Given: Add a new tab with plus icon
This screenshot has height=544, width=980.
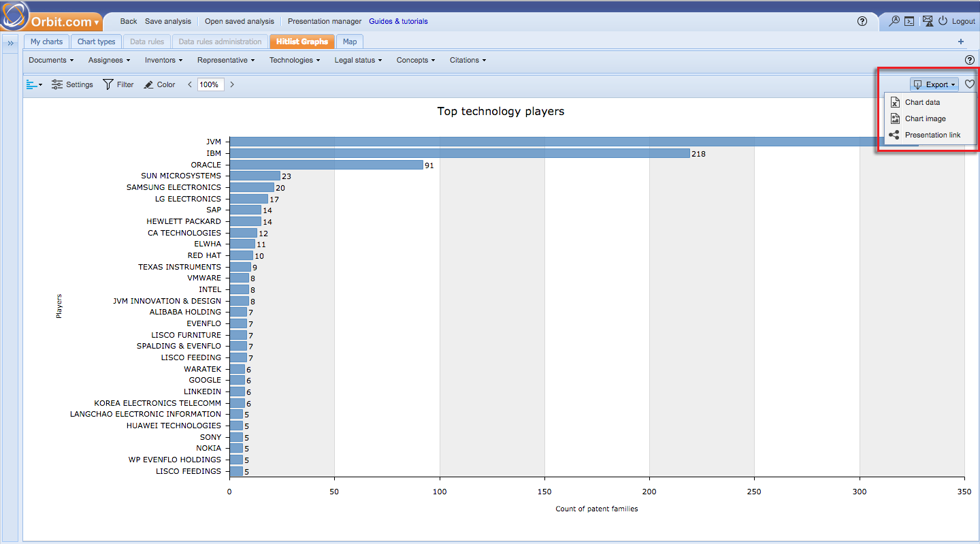Looking at the screenshot, I should tap(961, 42).
